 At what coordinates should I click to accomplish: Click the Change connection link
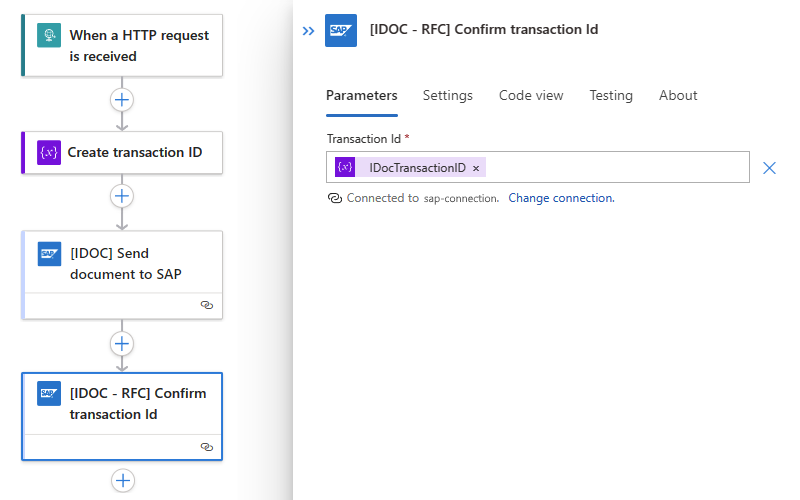(561, 198)
